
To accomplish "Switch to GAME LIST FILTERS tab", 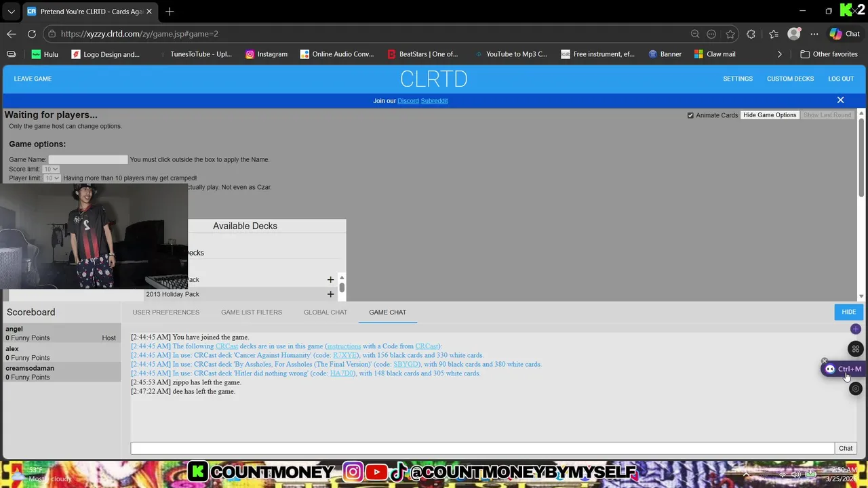I will (x=252, y=312).
